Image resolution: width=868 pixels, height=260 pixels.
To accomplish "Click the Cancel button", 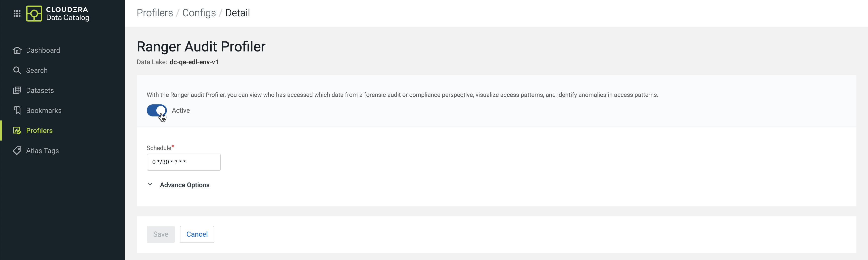I will pos(197,234).
